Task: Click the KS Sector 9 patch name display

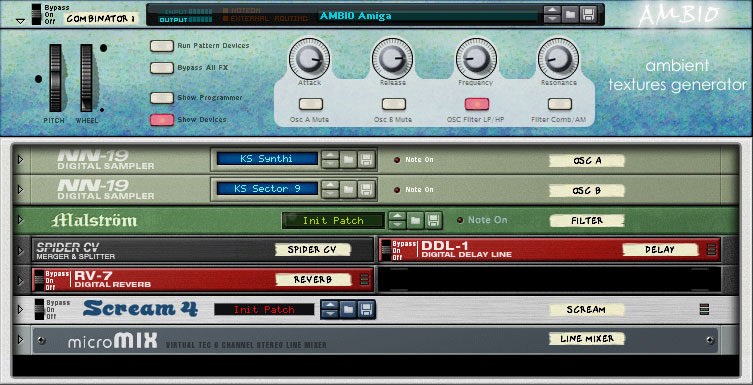Action: pyautogui.click(x=267, y=189)
